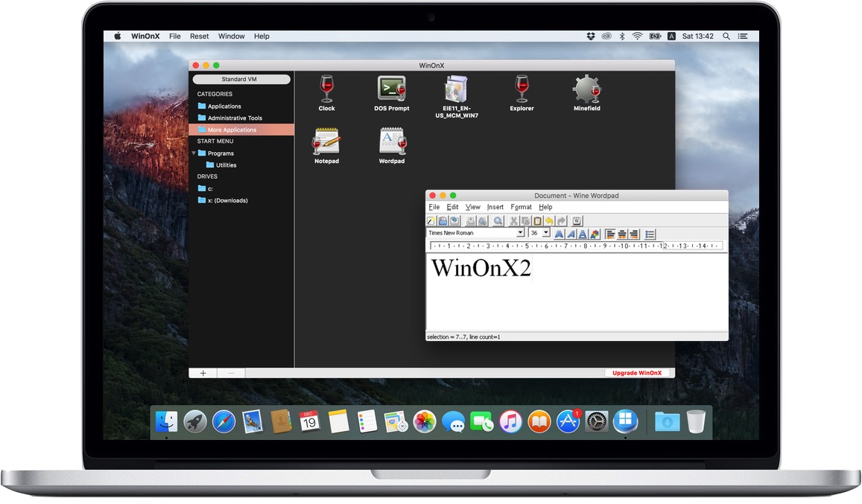
Task: Click the Redo arrow in Wordpad toolbar
Action: [561, 221]
